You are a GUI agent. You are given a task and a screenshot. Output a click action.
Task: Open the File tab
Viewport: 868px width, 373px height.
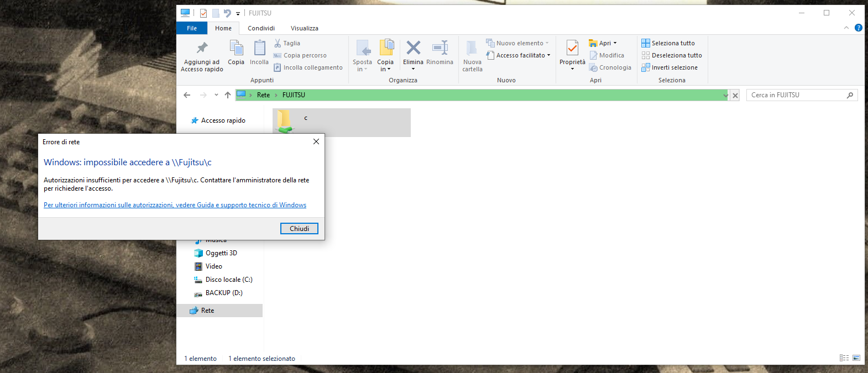coord(192,28)
